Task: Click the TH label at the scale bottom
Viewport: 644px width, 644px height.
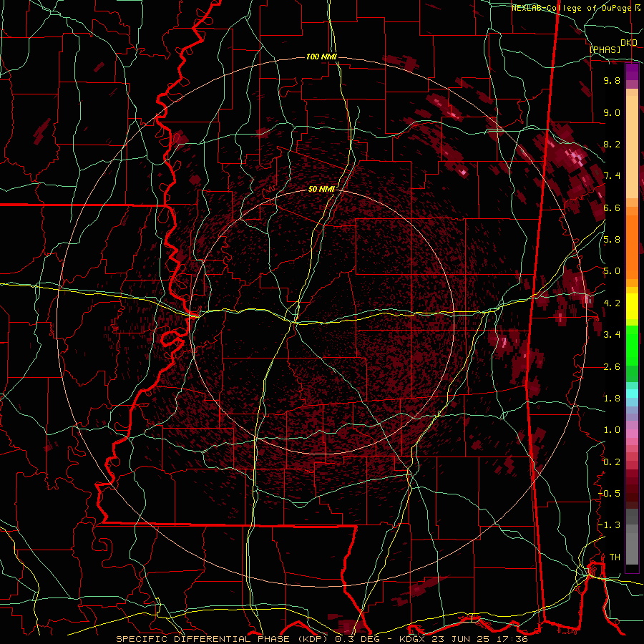Action: click(615, 557)
